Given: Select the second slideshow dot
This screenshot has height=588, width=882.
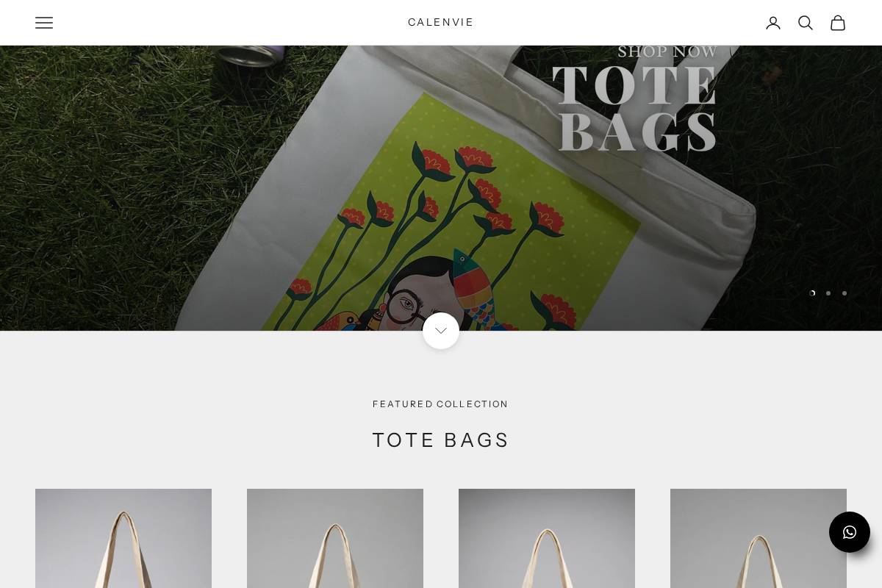Looking at the screenshot, I should (828, 293).
